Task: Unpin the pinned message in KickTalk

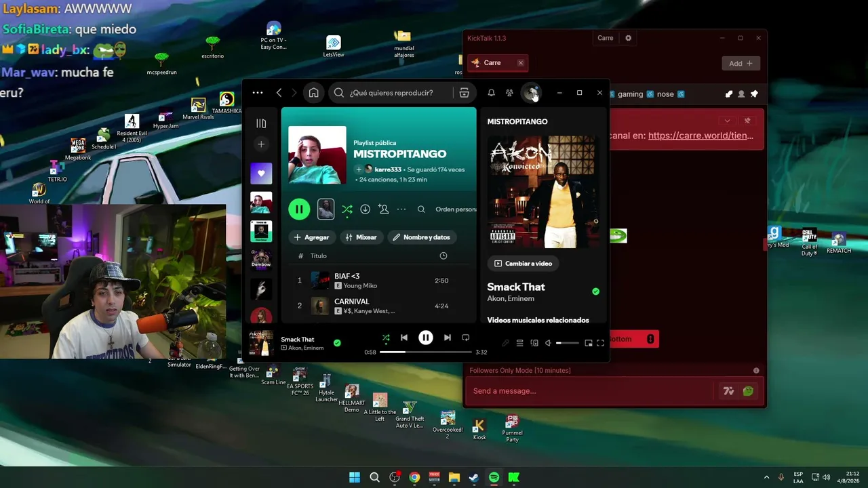Action: point(747,121)
